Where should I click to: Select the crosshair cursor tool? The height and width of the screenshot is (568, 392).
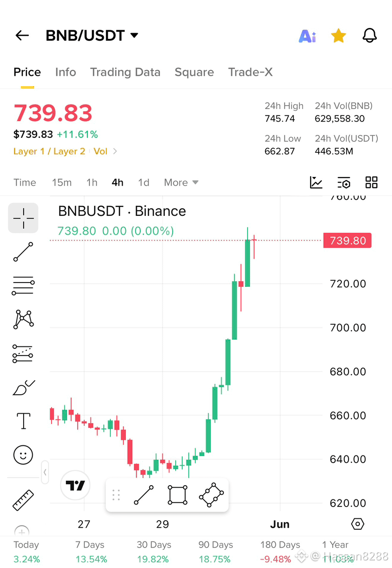click(23, 218)
